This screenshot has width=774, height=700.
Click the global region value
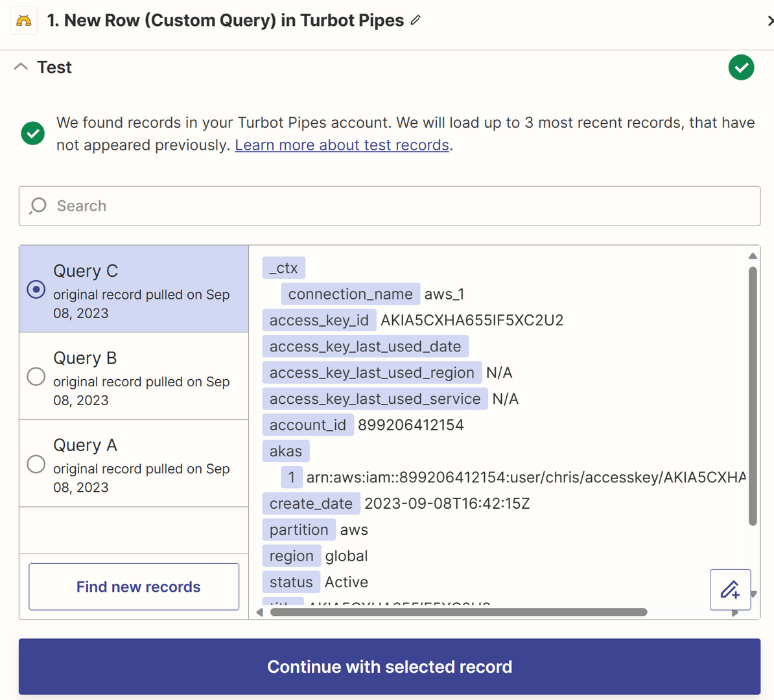(x=347, y=556)
